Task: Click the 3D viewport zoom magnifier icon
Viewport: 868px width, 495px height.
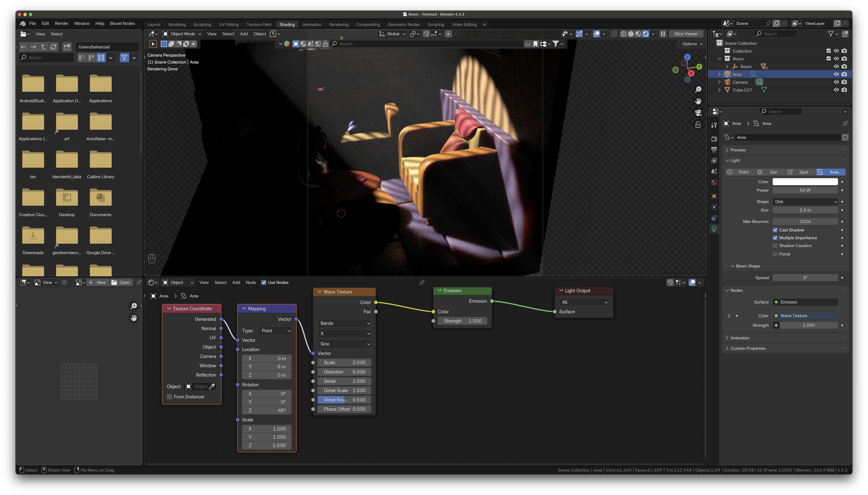Action: pos(698,89)
